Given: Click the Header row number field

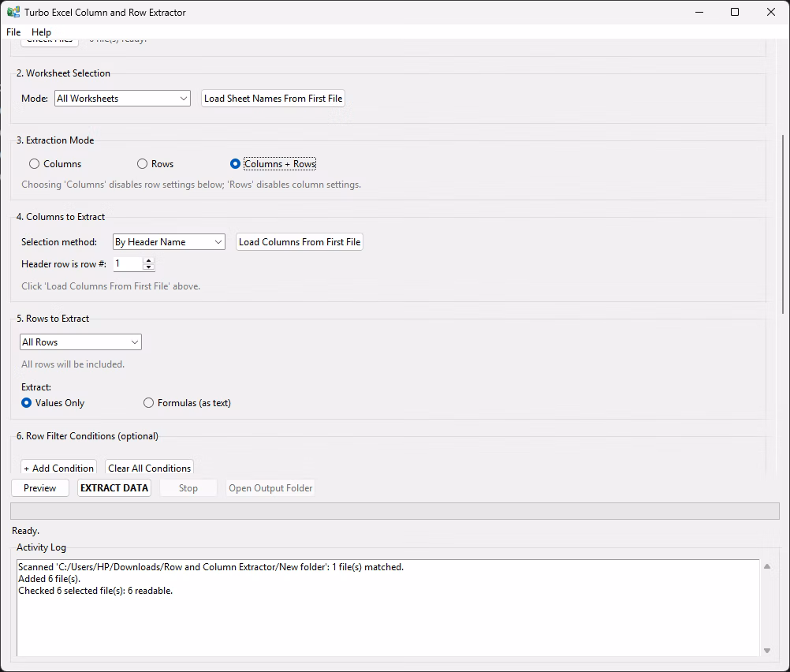Looking at the screenshot, I should point(128,263).
